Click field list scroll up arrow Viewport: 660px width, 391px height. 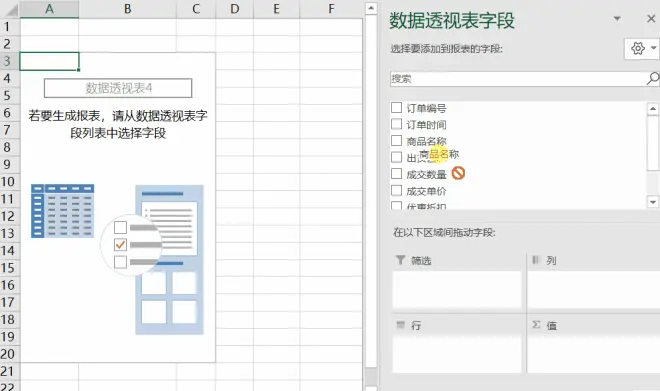coord(653,109)
